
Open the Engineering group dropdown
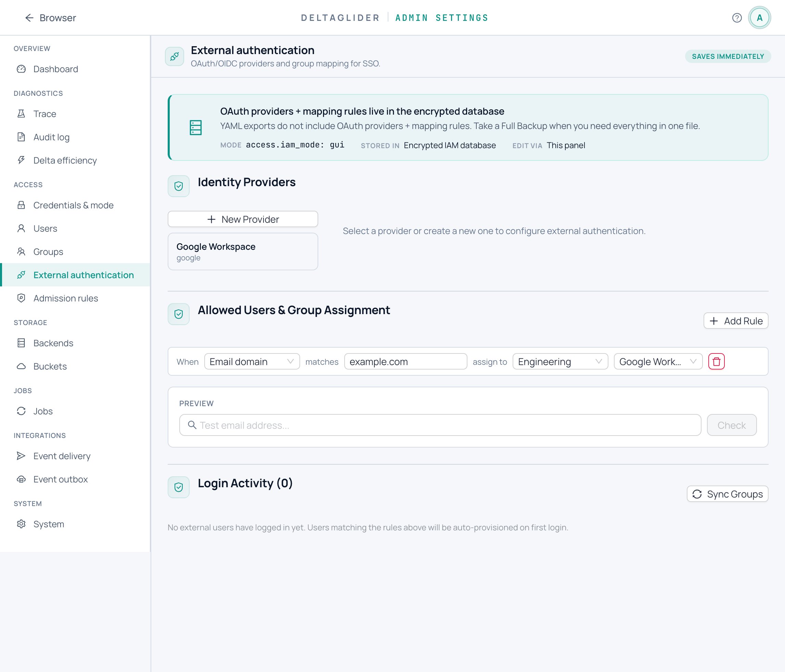560,361
